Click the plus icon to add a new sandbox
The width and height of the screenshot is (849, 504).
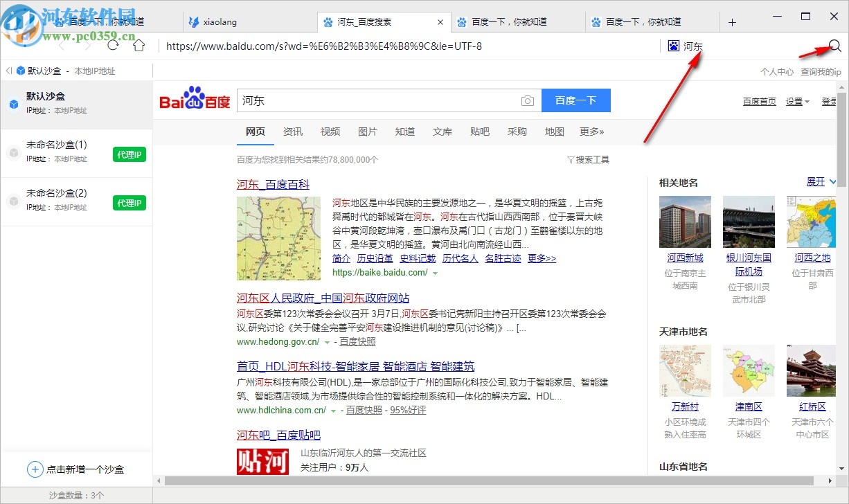tap(35, 469)
